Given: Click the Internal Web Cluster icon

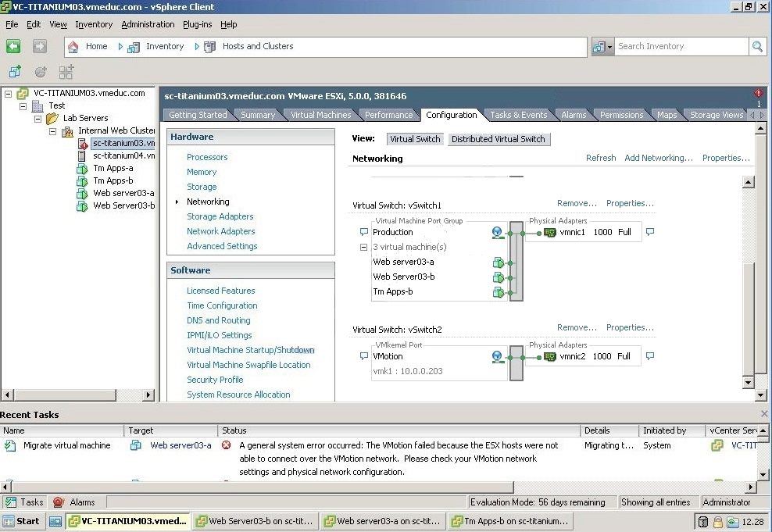Looking at the screenshot, I should pyautogui.click(x=67, y=131).
